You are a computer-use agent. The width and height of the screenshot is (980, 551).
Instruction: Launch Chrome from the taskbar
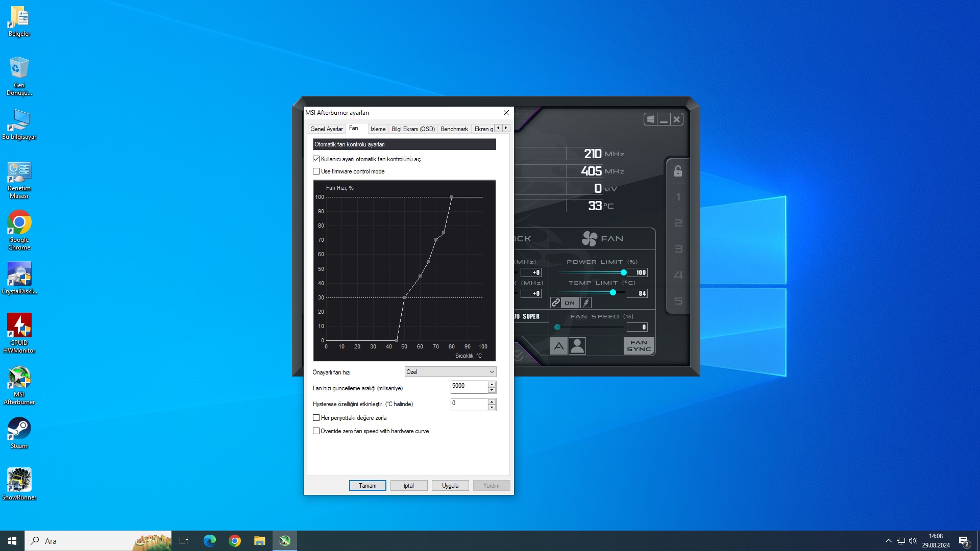[235, 541]
